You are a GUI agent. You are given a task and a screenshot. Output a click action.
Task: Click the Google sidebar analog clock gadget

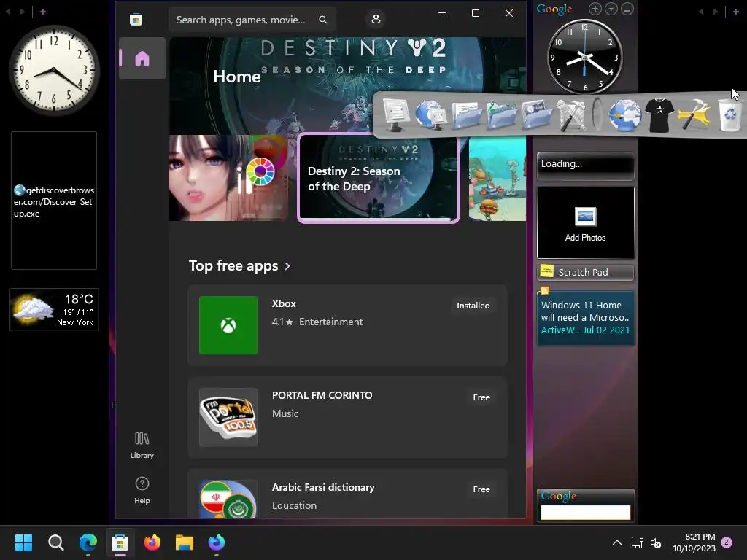pos(584,56)
